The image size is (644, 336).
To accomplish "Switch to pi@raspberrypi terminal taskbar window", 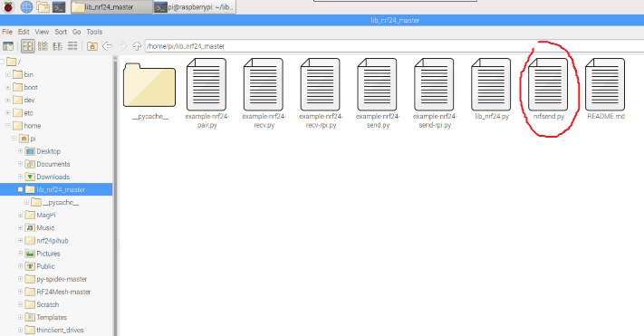I will pos(195,7).
